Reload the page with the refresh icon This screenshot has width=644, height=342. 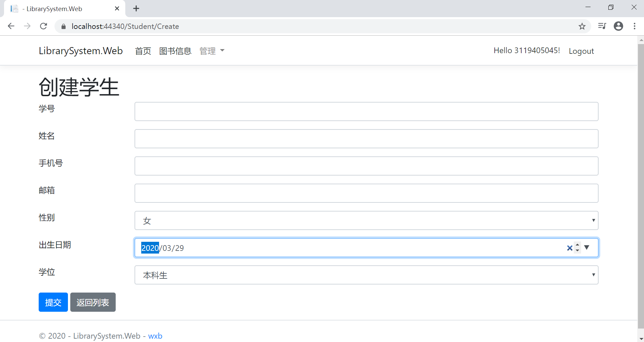click(x=44, y=26)
